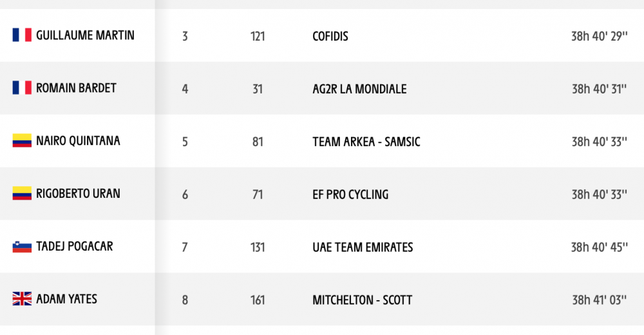Click the Colombian flag beside Rigoberto Uran
This screenshot has height=335, width=644.
22,193
